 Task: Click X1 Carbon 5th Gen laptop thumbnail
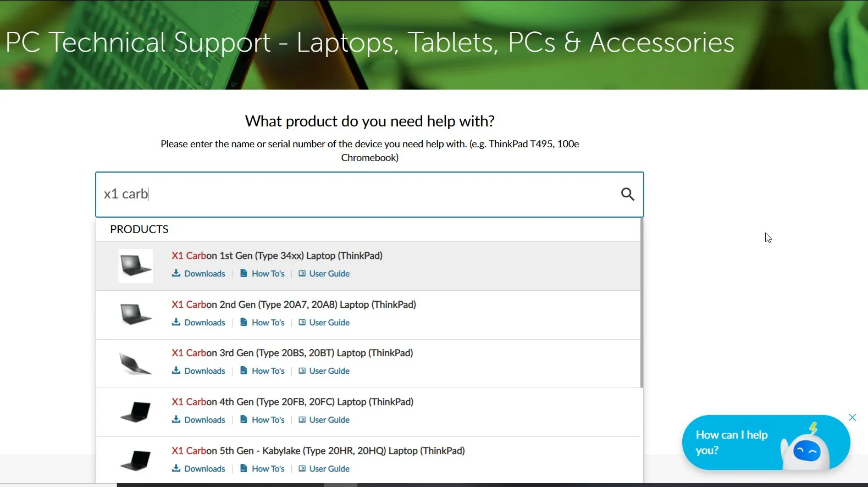(x=136, y=461)
